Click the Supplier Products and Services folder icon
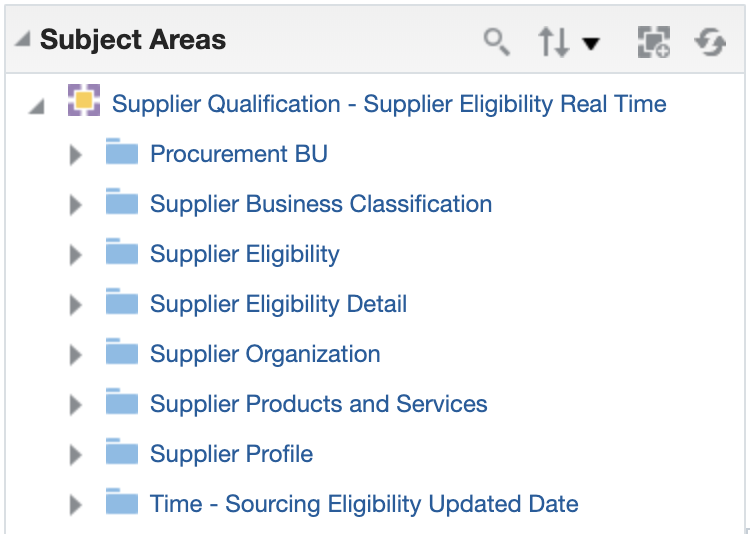Image resolution: width=750 pixels, height=534 pixels. pos(121,403)
